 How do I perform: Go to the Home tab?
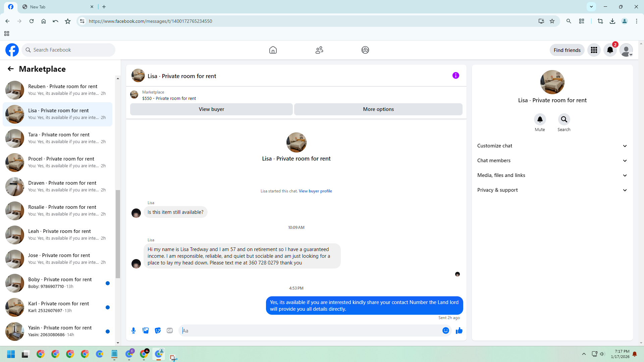[273, 50]
